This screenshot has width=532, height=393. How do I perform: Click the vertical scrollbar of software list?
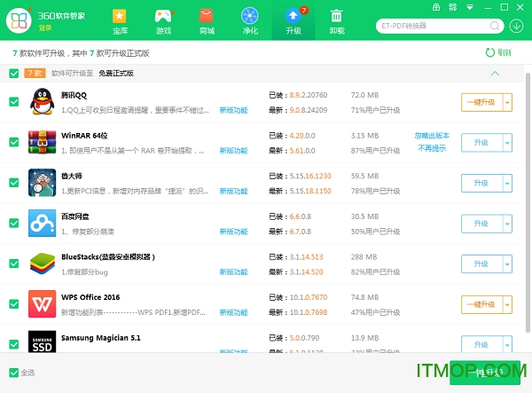tap(528, 202)
